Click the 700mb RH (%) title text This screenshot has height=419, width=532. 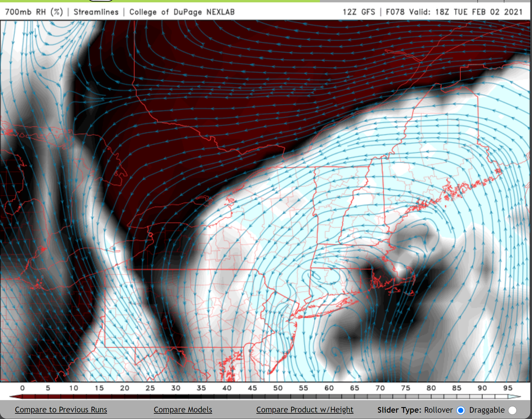(34, 12)
